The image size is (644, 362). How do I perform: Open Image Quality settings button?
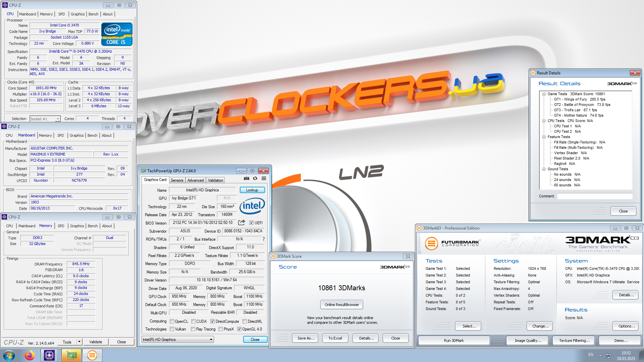click(x=528, y=341)
